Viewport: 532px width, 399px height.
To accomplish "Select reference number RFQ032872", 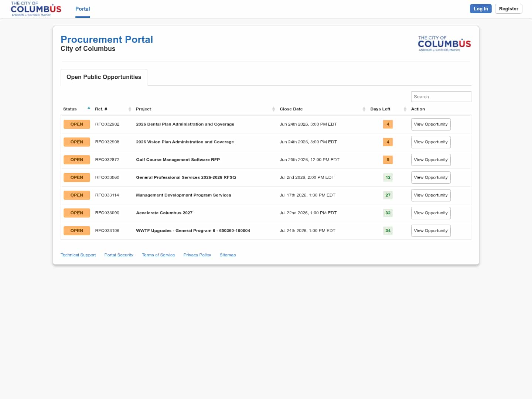I will pyautogui.click(x=107, y=160).
